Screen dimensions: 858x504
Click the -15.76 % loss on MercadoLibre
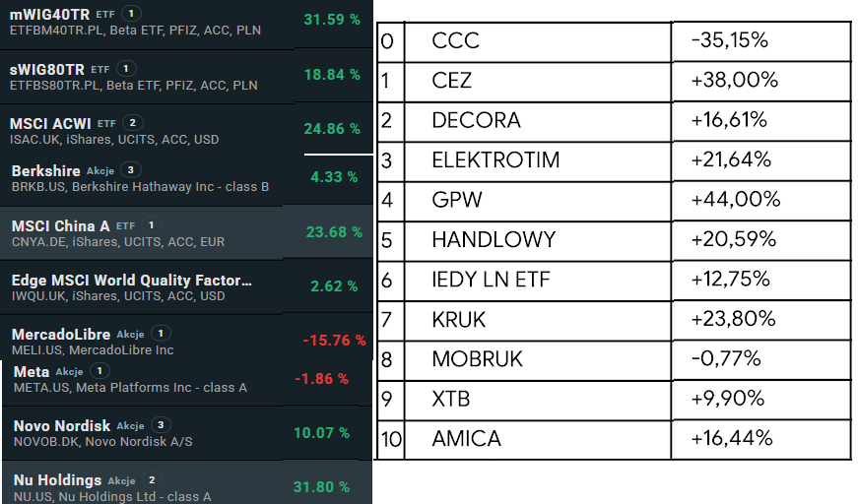(334, 341)
